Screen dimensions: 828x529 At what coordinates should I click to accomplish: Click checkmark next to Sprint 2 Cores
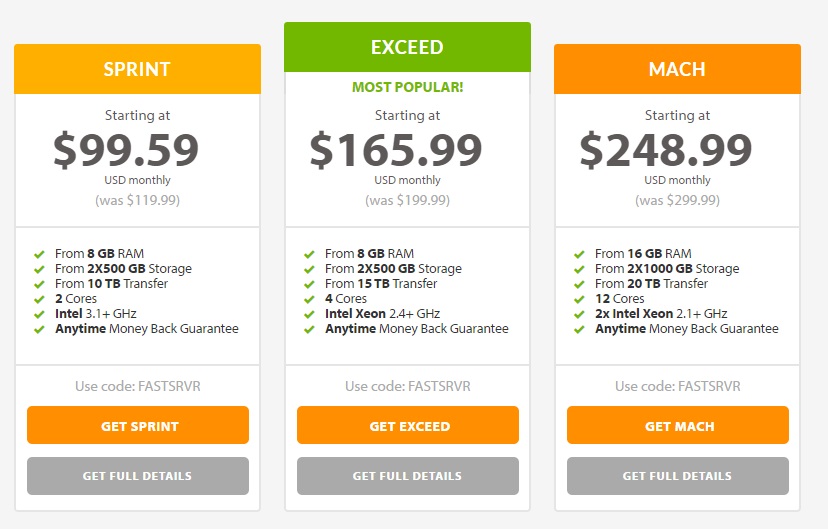[39, 299]
